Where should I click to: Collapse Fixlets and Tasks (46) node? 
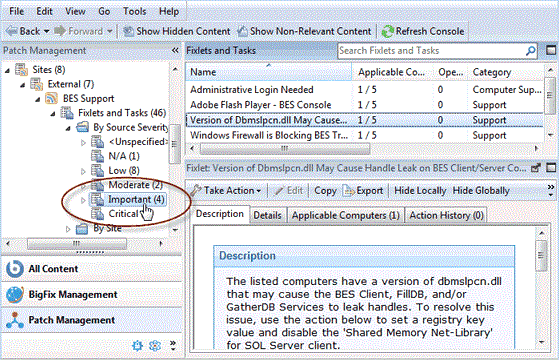click(x=53, y=114)
